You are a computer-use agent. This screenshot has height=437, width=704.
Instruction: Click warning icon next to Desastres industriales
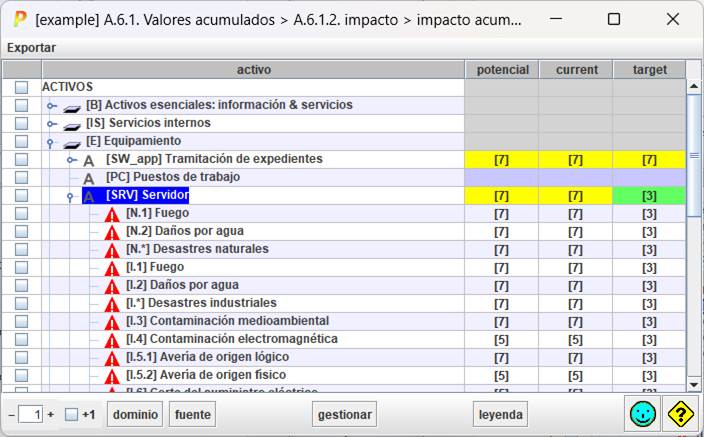[112, 304]
